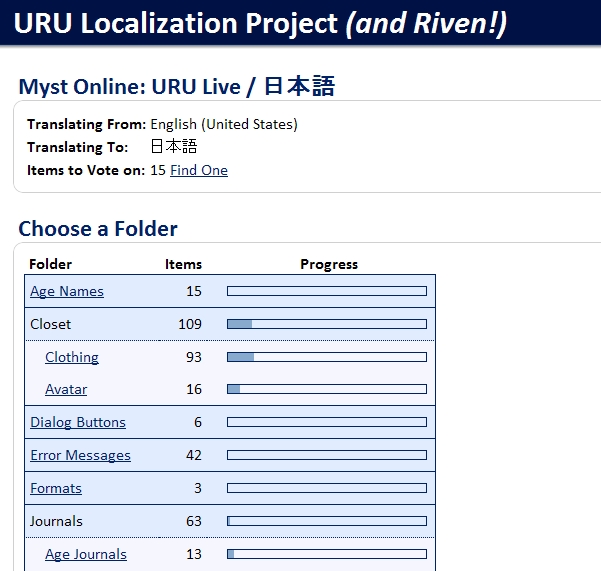Click the Closet progress bar
The image size is (601, 571).
pos(327,324)
